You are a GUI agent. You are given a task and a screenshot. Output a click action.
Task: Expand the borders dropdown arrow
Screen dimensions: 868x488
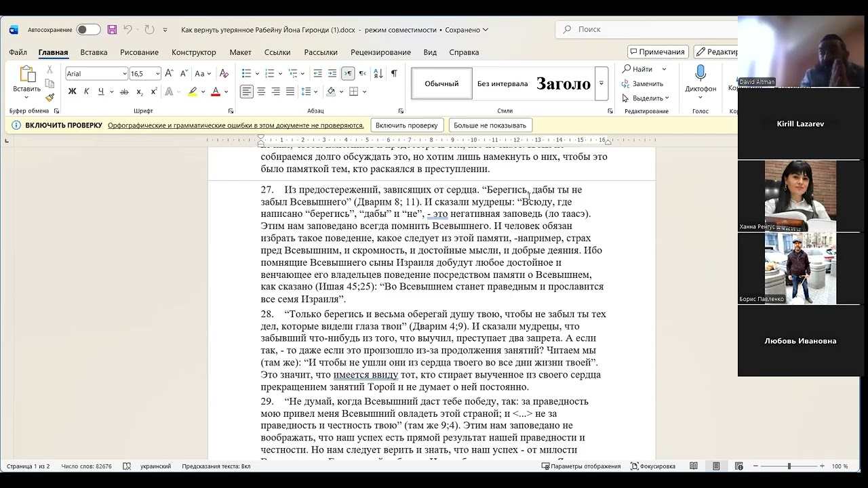coord(364,91)
